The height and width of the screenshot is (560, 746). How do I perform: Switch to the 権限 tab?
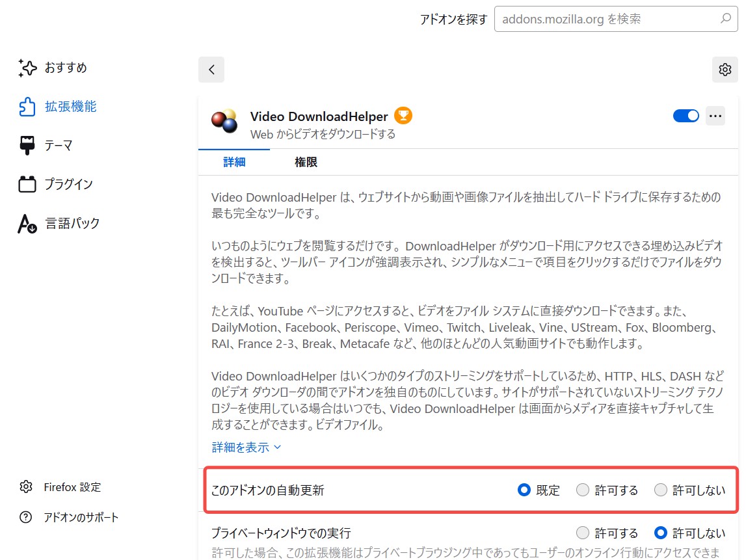click(x=306, y=162)
